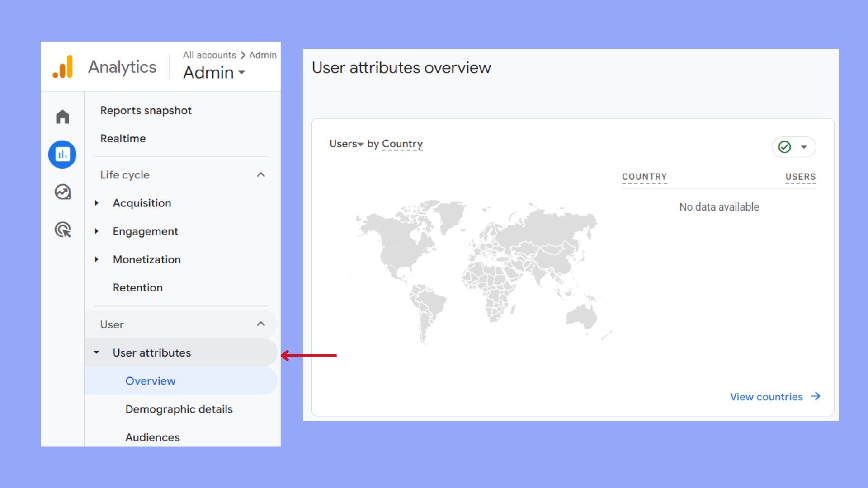Expand the Engagement reports group
The height and width of the screenshot is (488, 868).
pos(145,231)
